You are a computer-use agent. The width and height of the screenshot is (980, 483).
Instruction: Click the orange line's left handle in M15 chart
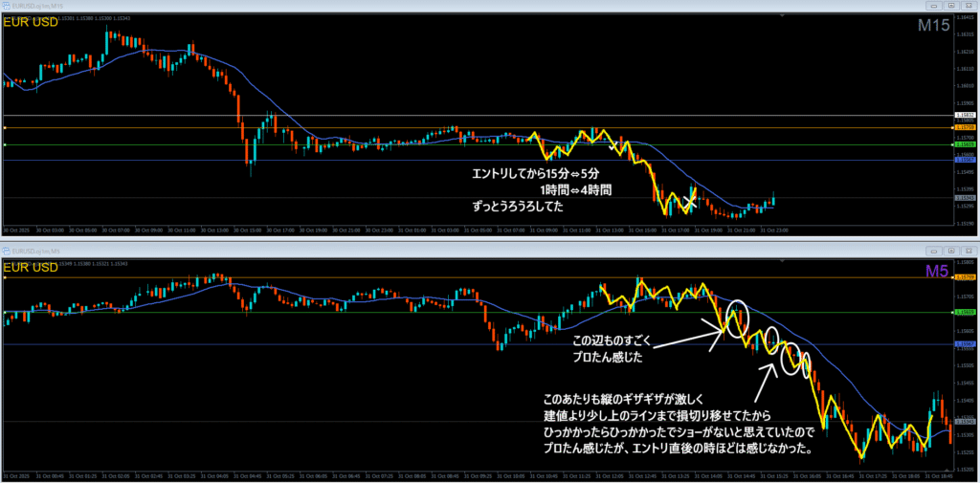(x=5, y=127)
